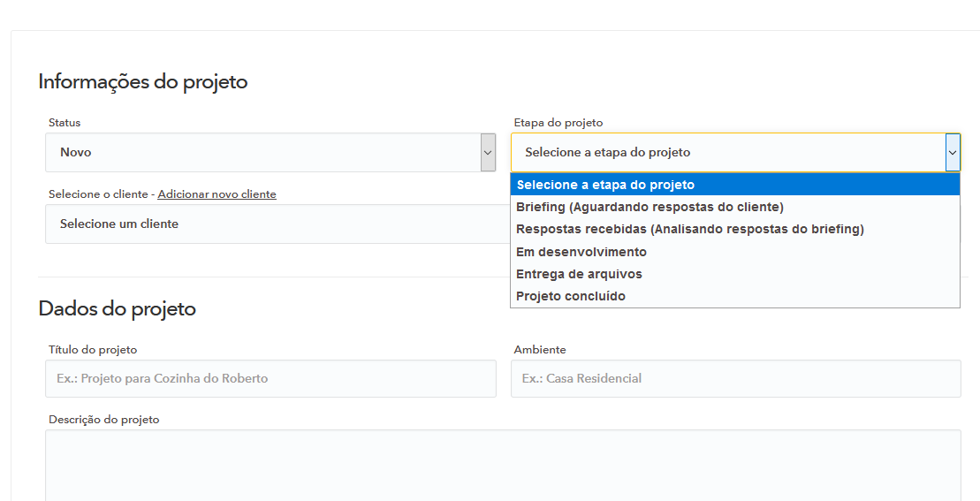Screen dimensions: 980x501
Task: Click the Descrição do projeto label
Action: 103,420
